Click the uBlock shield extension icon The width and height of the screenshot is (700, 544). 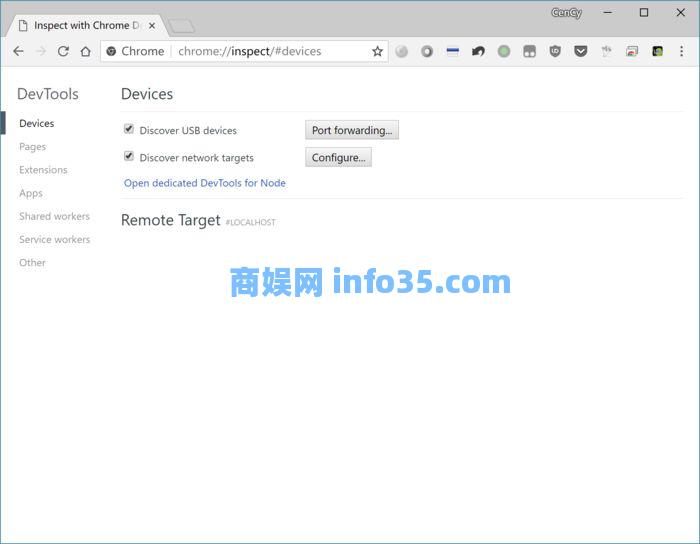coord(555,51)
